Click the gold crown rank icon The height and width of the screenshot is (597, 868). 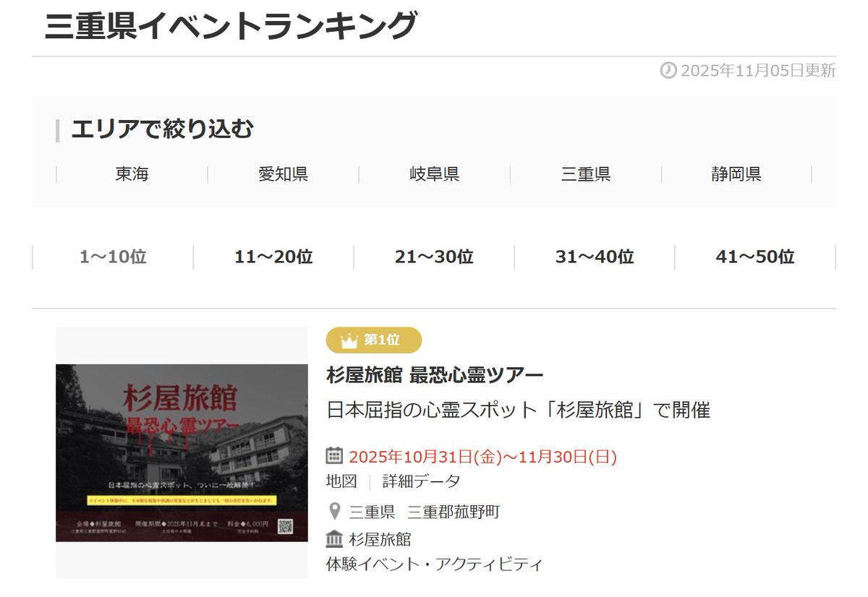point(349,340)
